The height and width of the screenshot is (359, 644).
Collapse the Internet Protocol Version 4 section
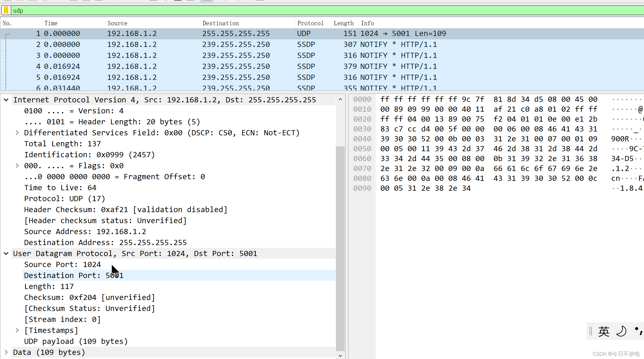[6, 100]
